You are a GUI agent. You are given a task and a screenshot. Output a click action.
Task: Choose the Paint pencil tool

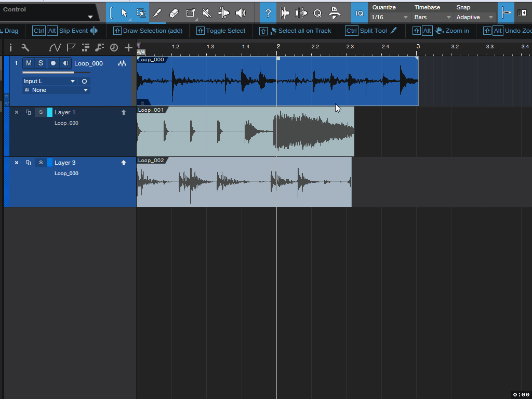tap(157, 13)
